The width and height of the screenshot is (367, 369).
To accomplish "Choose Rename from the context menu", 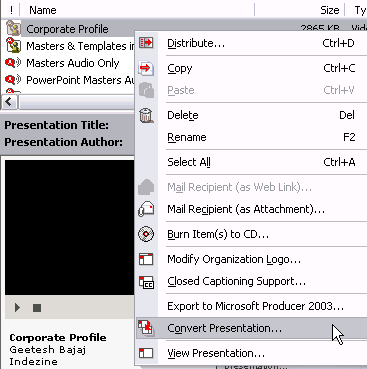I will tap(250, 137).
